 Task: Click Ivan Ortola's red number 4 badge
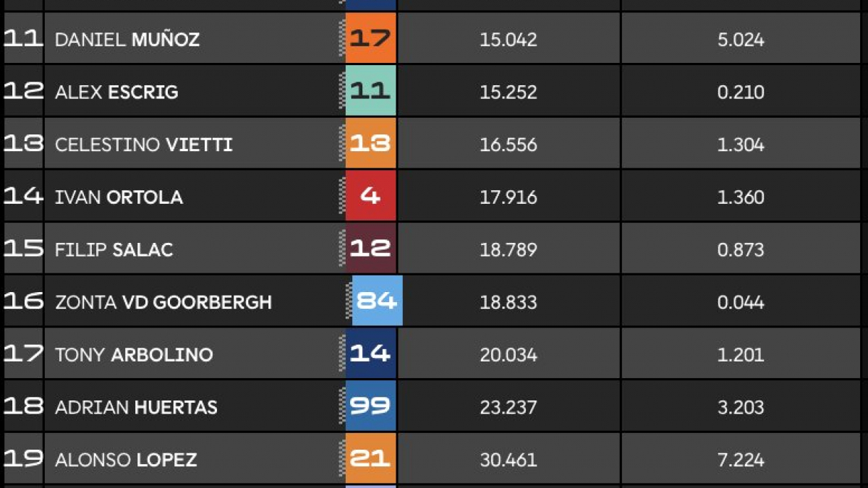click(370, 196)
